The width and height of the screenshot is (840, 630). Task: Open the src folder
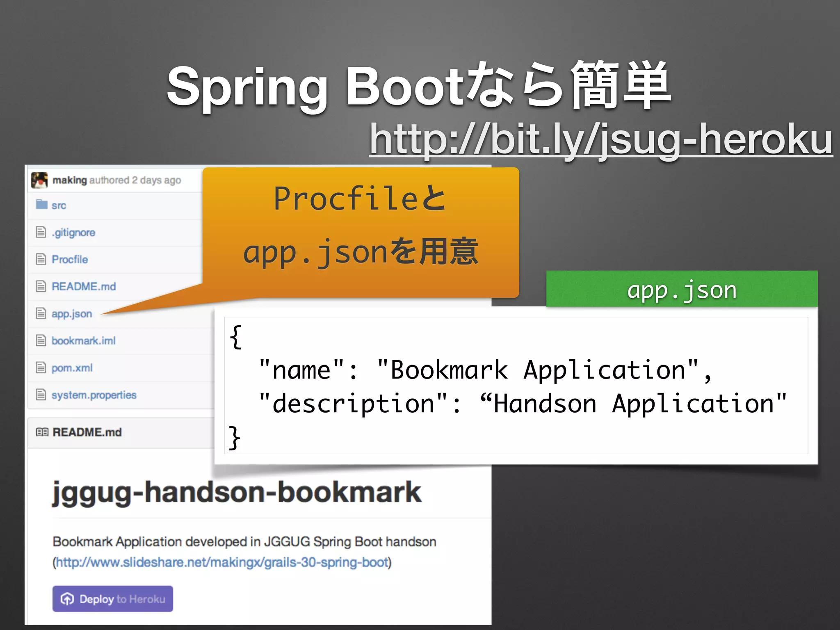[59, 205]
